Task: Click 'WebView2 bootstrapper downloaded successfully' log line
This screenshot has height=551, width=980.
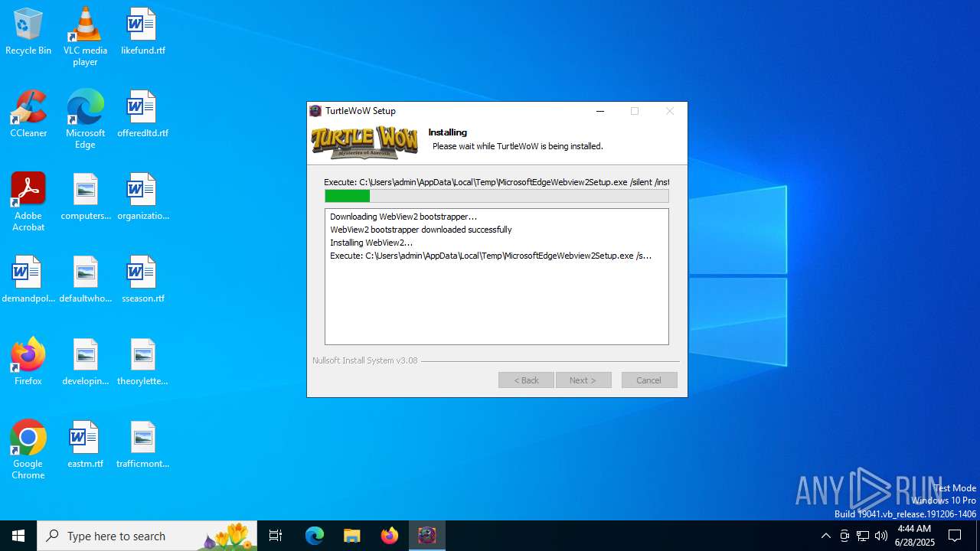Action: (421, 230)
